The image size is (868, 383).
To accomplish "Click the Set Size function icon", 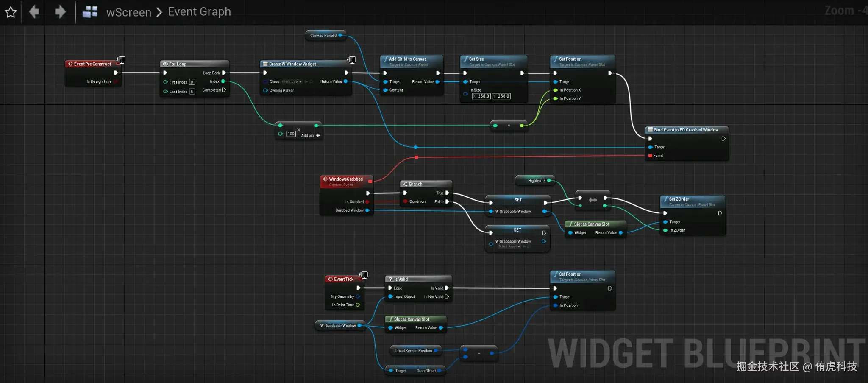I will [466, 59].
